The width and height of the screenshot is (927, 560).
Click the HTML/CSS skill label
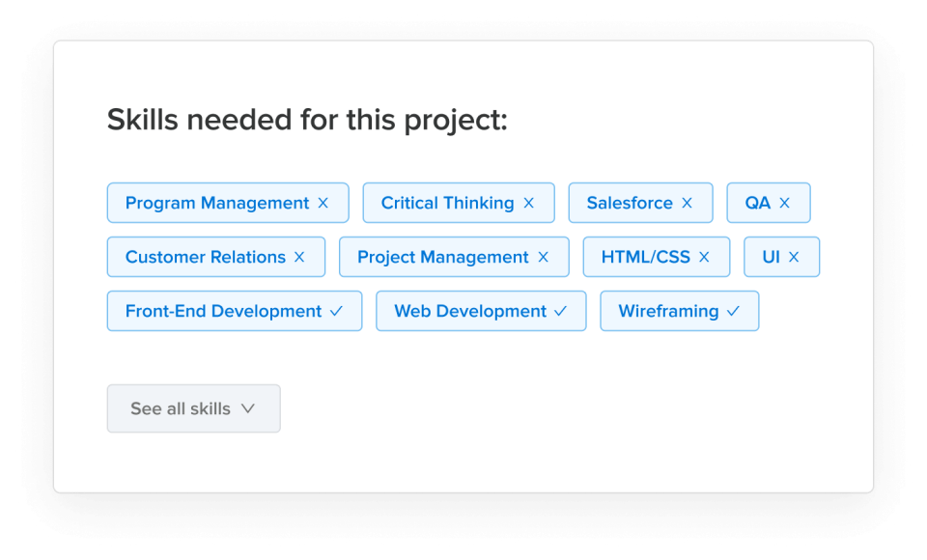[x=646, y=257]
